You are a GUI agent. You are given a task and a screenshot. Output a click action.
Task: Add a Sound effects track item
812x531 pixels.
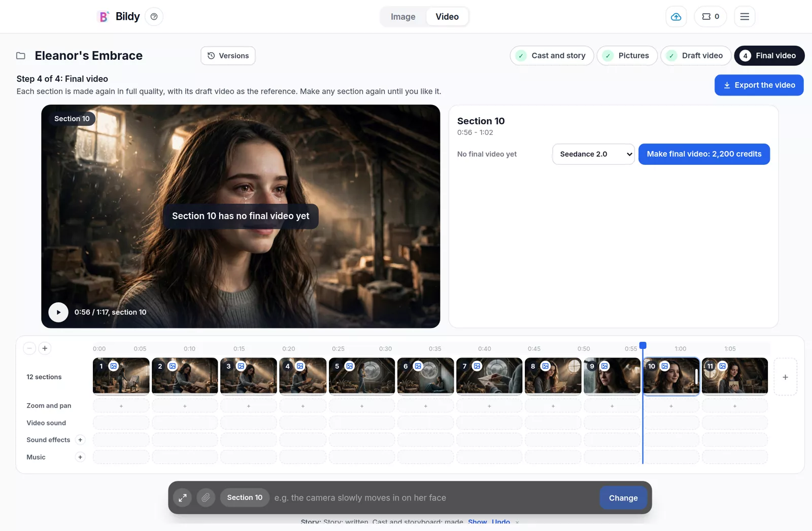[x=80, y=440]
